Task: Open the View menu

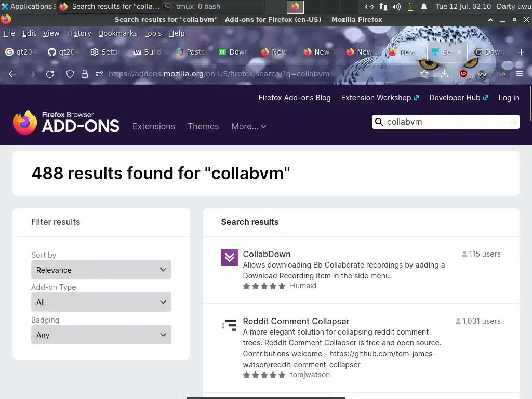Action: 51,33
